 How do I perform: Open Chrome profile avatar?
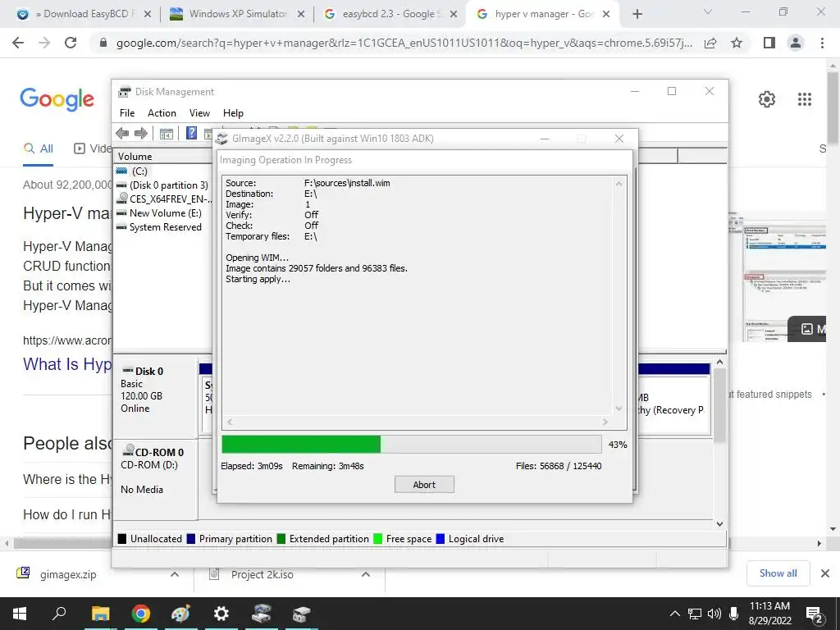pos(796,43)
